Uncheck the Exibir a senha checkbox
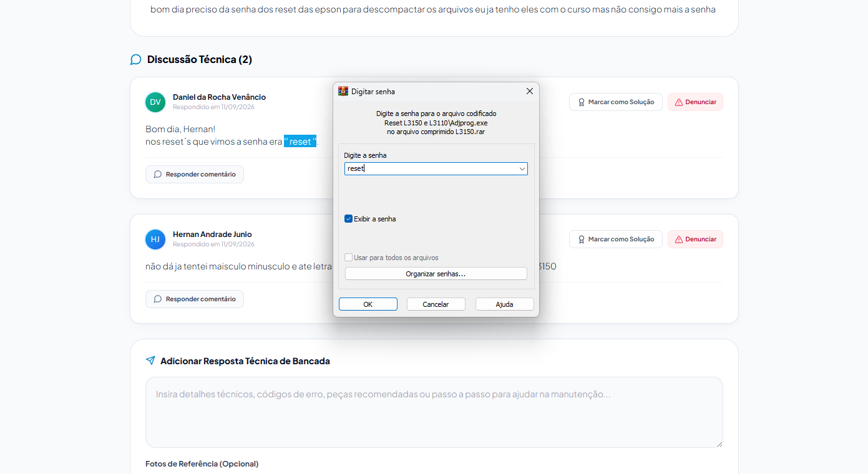This screenshot has width=868, height=474. tap(349, 219)
